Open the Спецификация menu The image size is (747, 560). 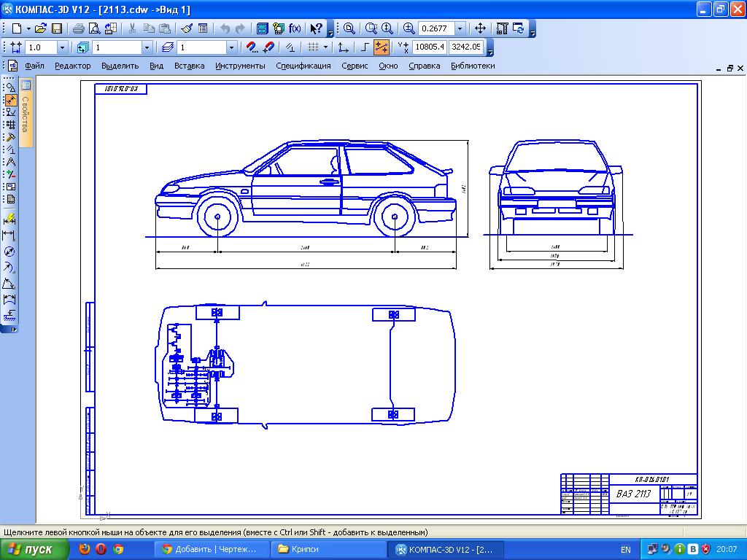(303, 66)
